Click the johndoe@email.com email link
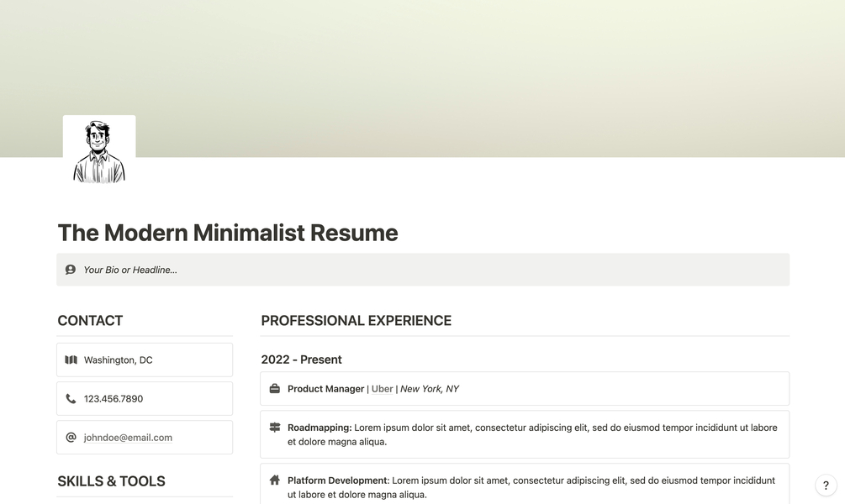The height and width of the screenshot is (504, 845). [128, 438]
